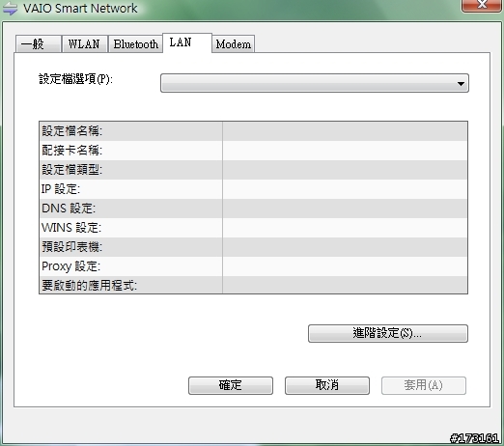Close the VAIO Smart Network window
Screen dimensions: 504x446
tap(482, 5)
